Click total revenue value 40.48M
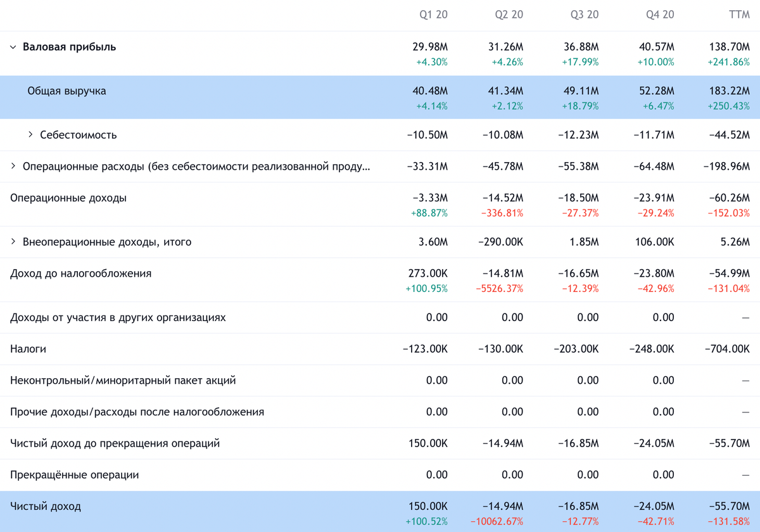760x532 pixels. point(430,91)
